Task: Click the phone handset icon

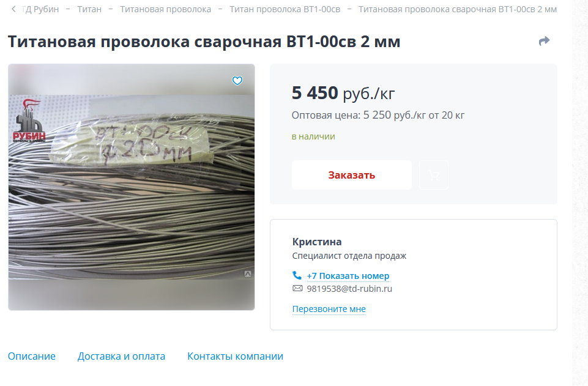Action: click(x=297, y=275)
